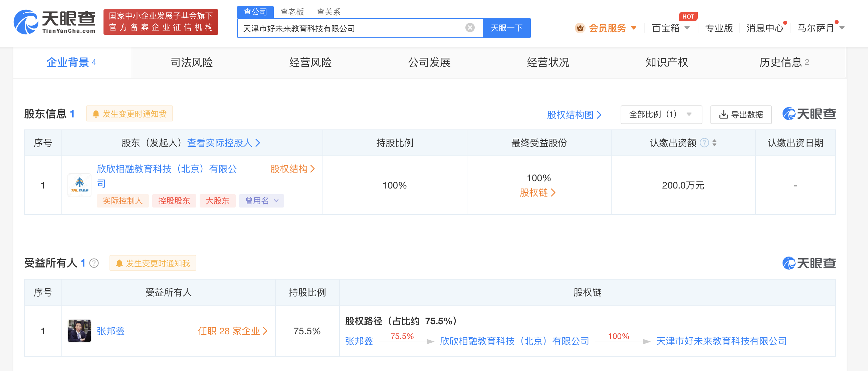This screenshot has width=868, height=371.
Task: Click the 200.0万元 capital amount cell
Action: pyautogui.click(x=683, y=185)
